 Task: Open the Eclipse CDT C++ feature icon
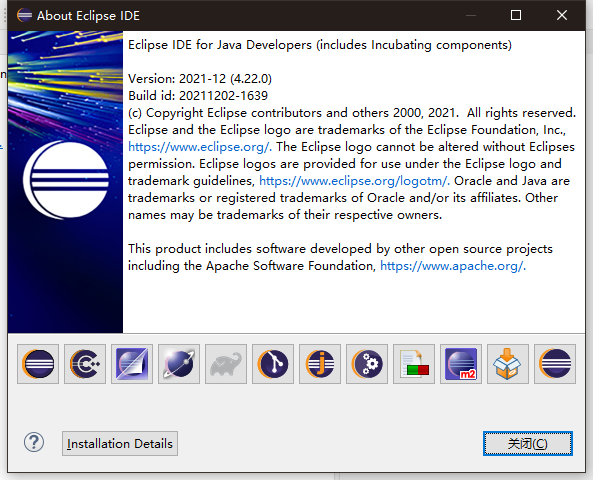pyautogui.click(x=85, y=364)
